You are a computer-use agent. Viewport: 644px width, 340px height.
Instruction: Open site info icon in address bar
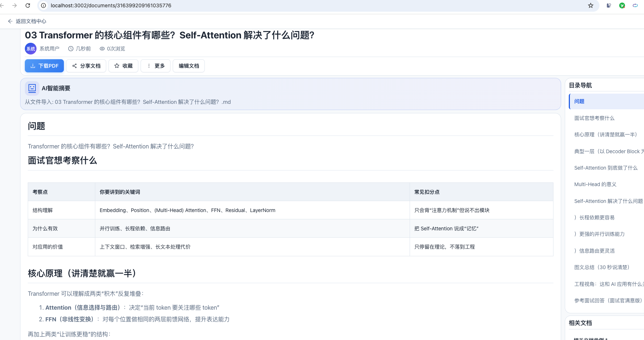click(43, 5)
